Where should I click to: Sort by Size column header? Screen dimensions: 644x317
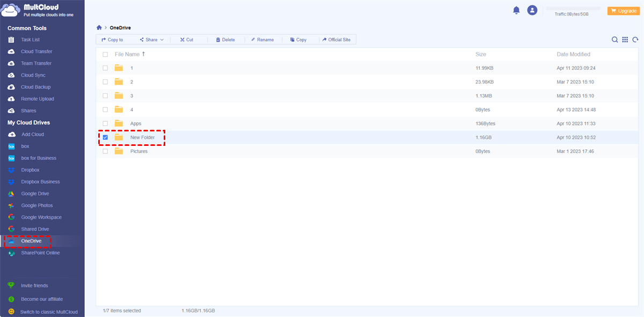tap(481, 54)
